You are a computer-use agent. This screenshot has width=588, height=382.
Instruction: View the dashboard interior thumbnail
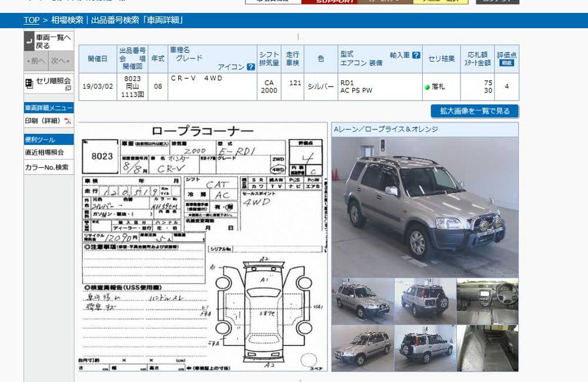tap(487, 301)
